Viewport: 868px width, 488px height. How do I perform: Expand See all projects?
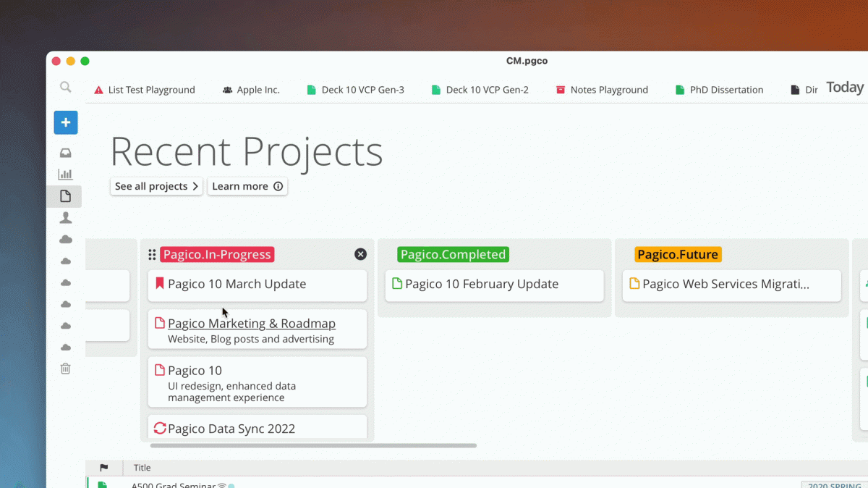click(156, 186)
